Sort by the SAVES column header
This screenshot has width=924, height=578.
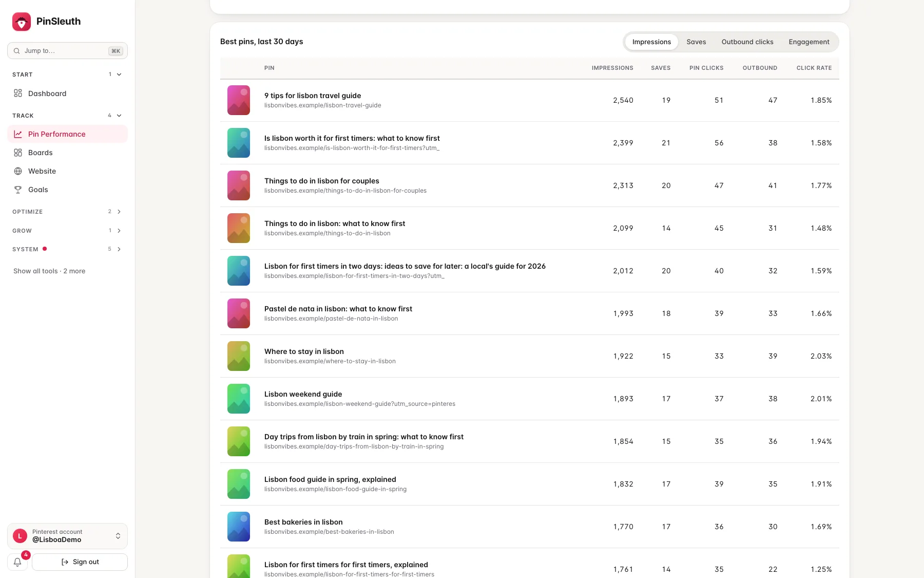tap(661, 68)
